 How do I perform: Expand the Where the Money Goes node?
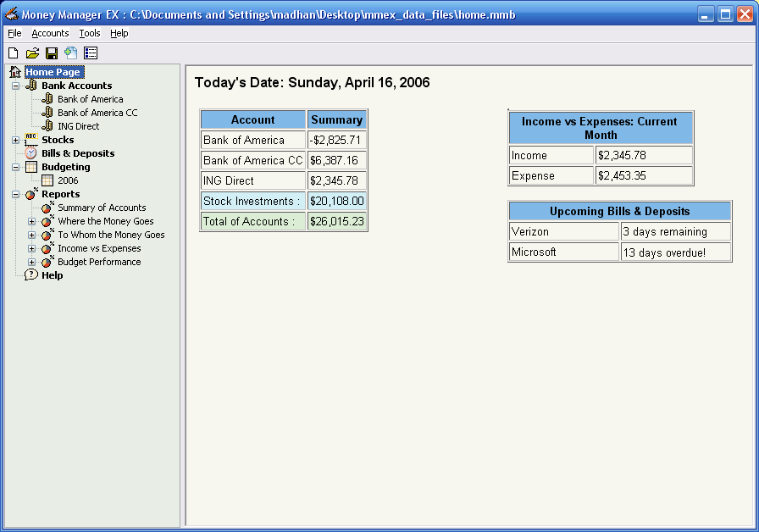coord(32,221)
